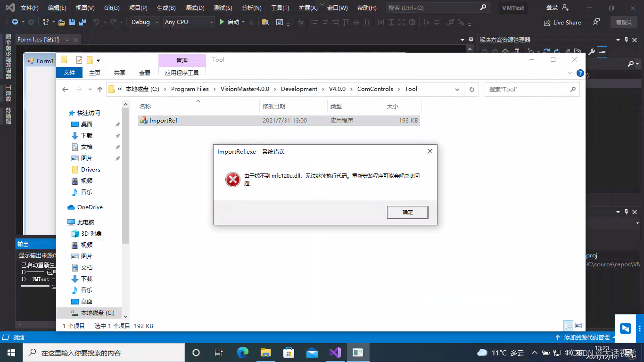
Task: Switch to the 共享 ribbon tab
Action: point(120,73)
